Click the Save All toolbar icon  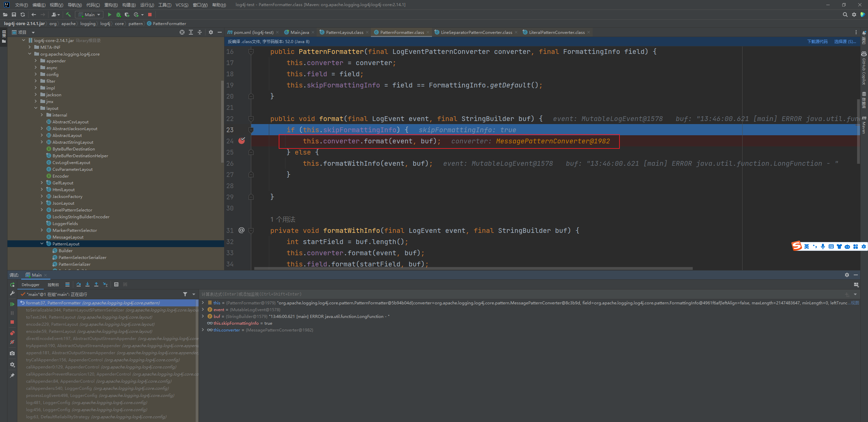[x=14, y=15]
